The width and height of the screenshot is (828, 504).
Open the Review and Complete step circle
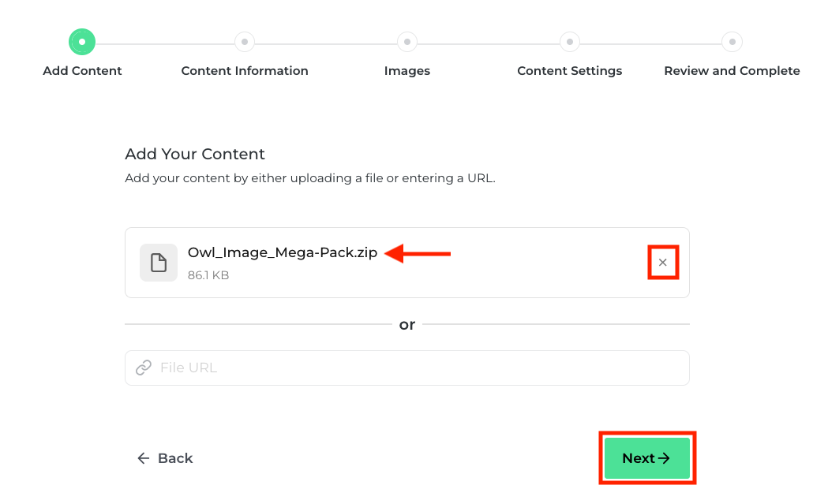pyautogui.click(x=732, y=42)
